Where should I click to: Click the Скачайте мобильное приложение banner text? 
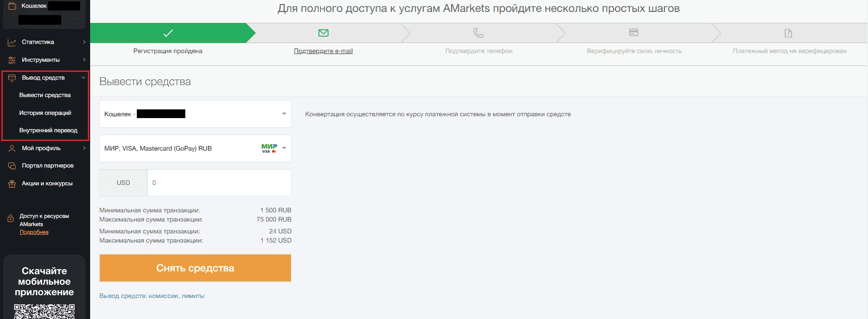(x=44, y=281)
